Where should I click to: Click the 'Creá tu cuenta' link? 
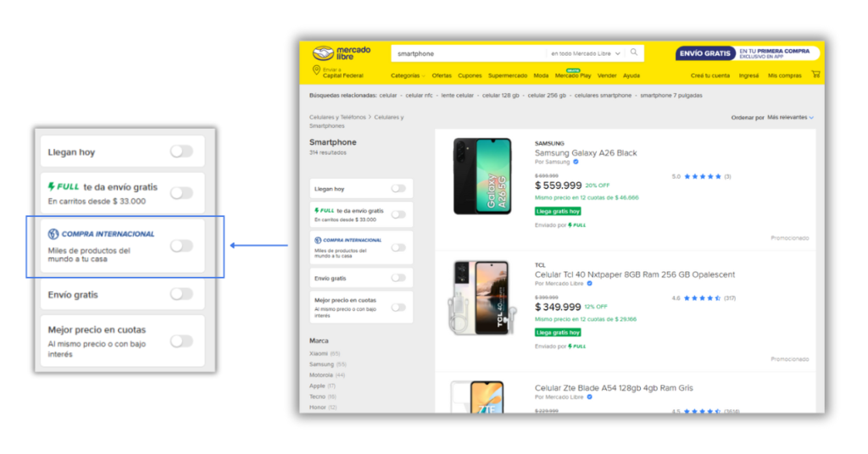[709, 75]
